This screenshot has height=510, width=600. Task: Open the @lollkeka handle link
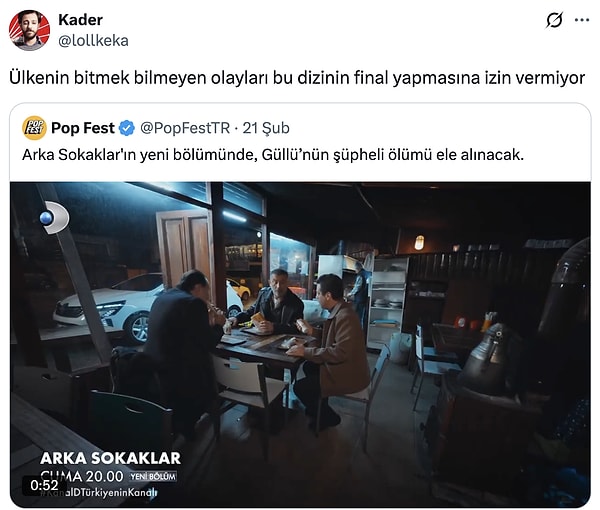tap(93, 41)
